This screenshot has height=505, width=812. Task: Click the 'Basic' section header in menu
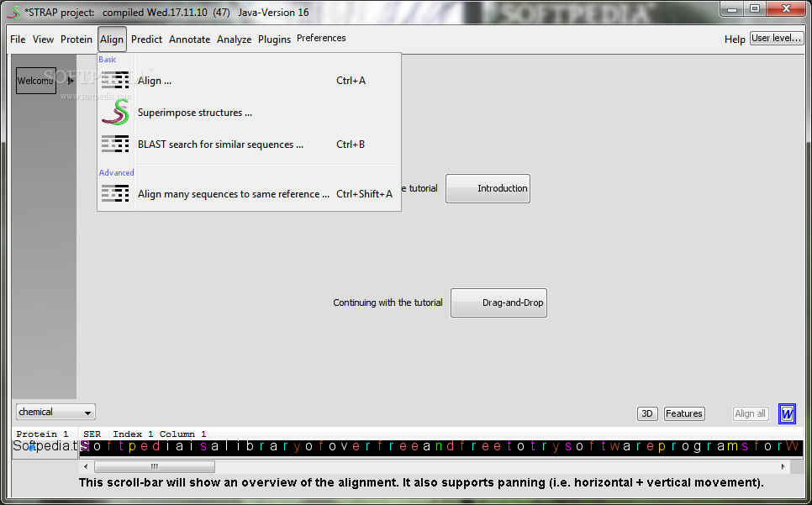(108, 60)
